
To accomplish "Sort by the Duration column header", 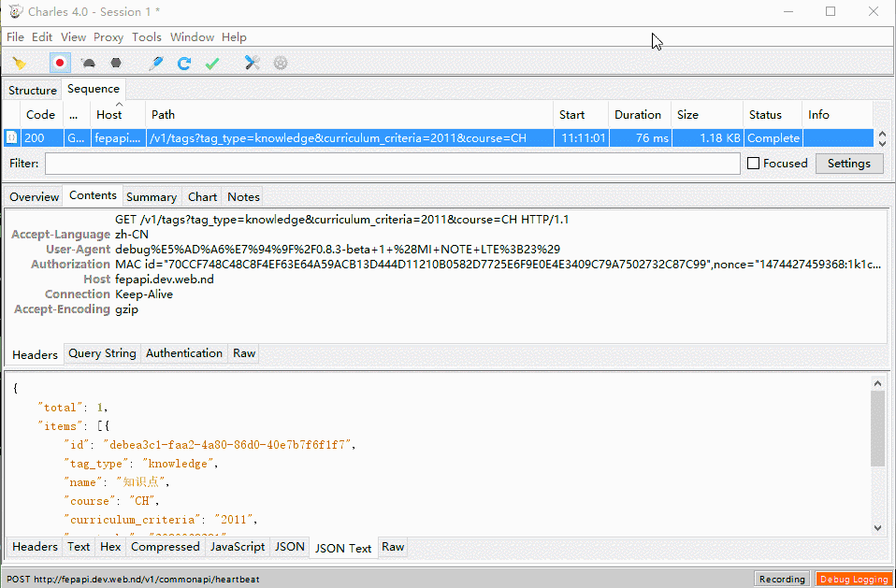I will tap(640, 115).
